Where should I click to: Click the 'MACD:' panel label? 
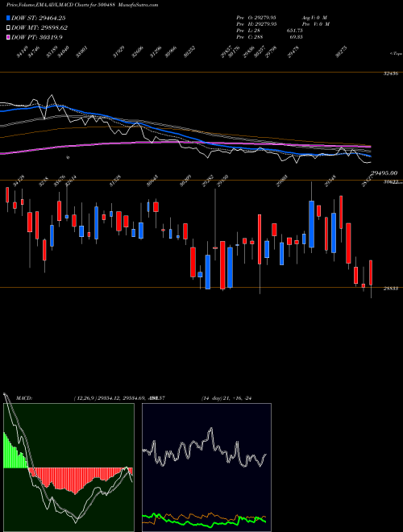tap(23, 398)
